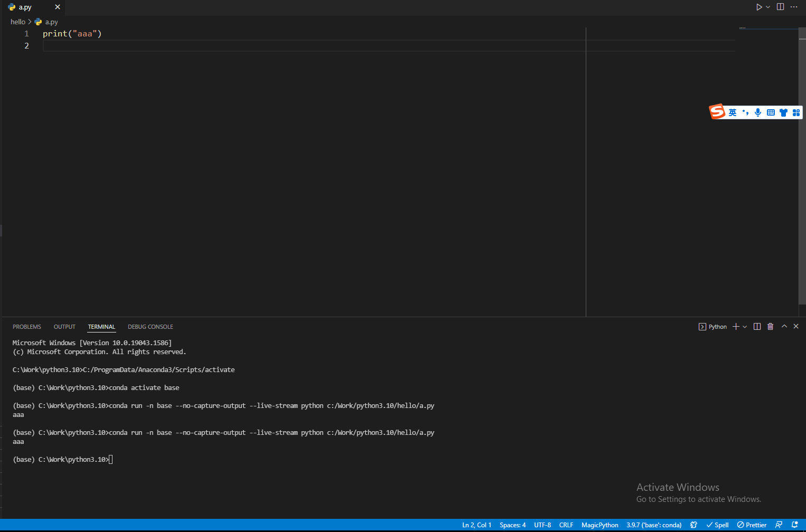
Task: Open the launch profile dropdown chevron
Action: tap(745, 327)
